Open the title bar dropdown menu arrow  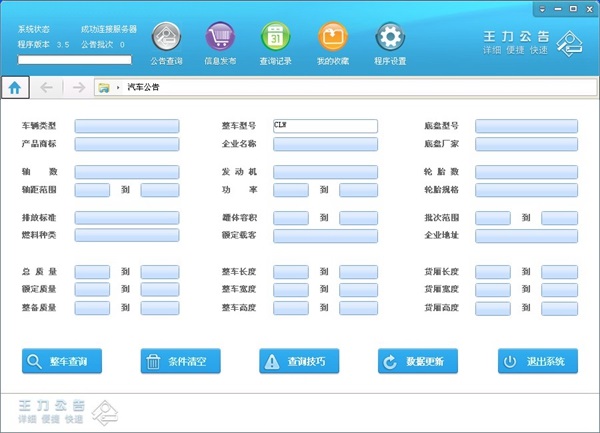coord(542,9)
